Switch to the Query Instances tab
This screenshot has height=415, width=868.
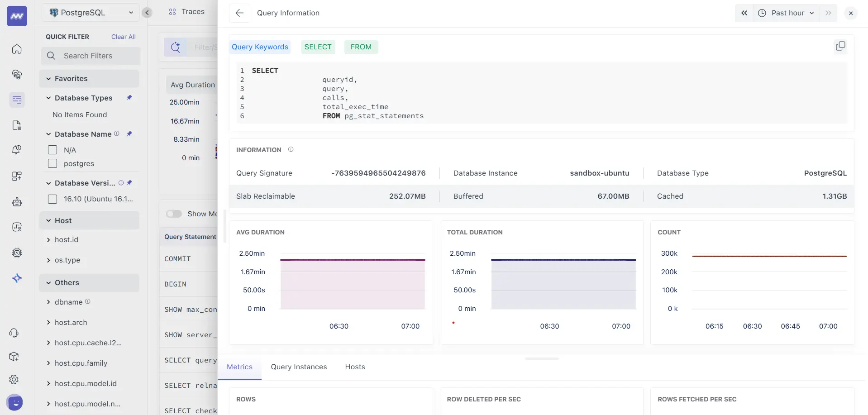click(299, 367)
